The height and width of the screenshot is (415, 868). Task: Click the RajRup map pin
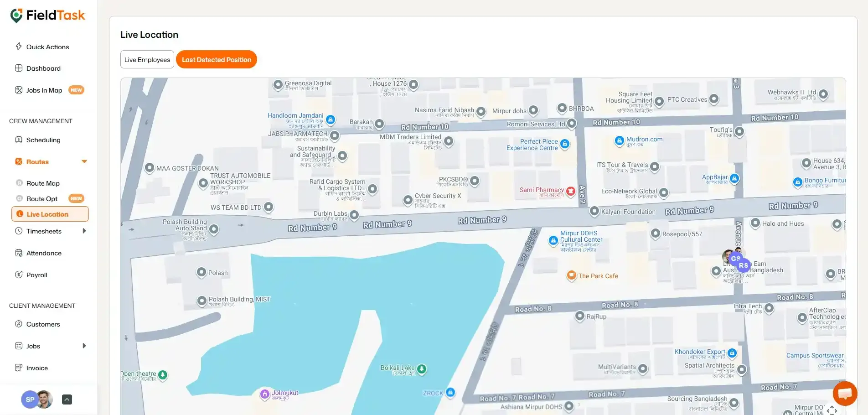coord(579,316)
